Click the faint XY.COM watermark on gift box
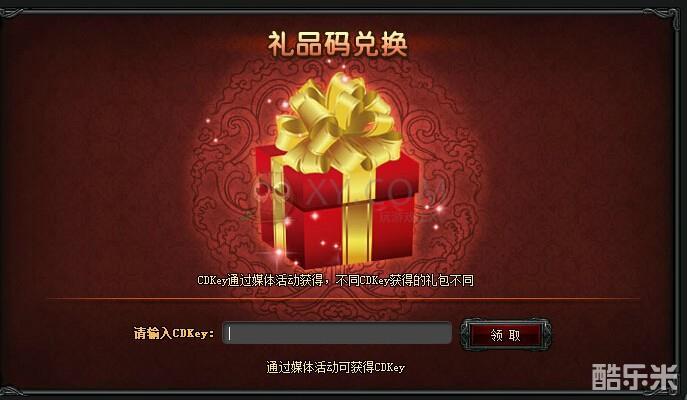Screen dimensions: 687x400 pos(351,194)
